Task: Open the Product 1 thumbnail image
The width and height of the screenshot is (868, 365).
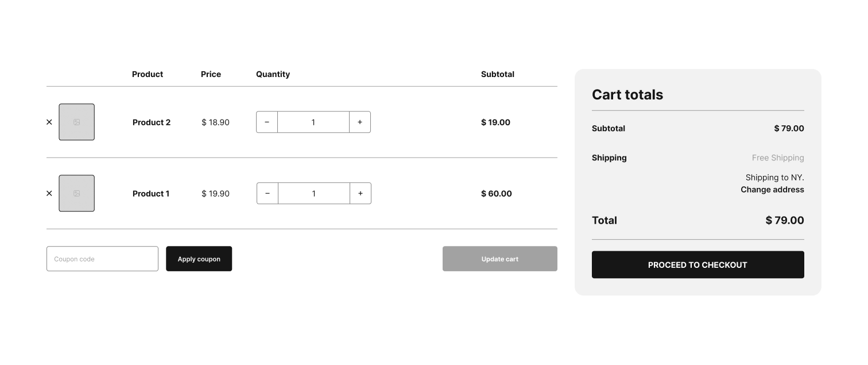Action: click(x=76, y=193)
